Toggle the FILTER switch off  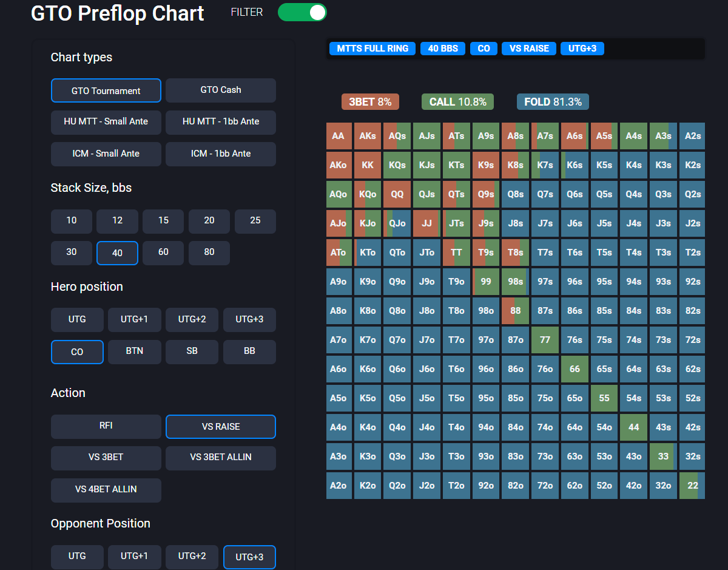coord(302,12)
